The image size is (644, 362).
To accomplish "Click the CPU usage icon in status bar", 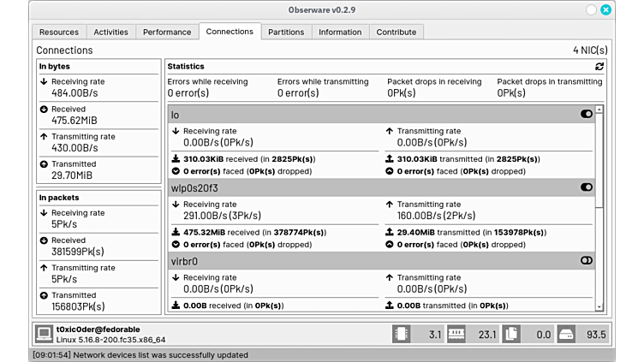I will coord(402,334).
